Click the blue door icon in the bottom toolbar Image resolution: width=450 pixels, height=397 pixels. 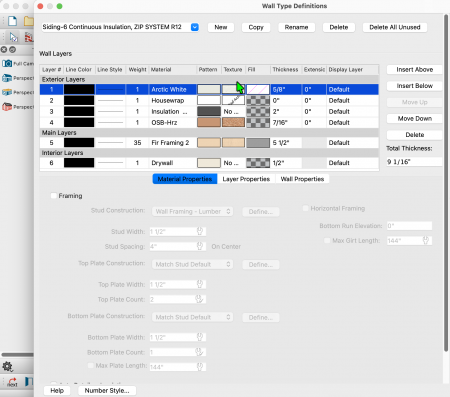click(29, 381)
